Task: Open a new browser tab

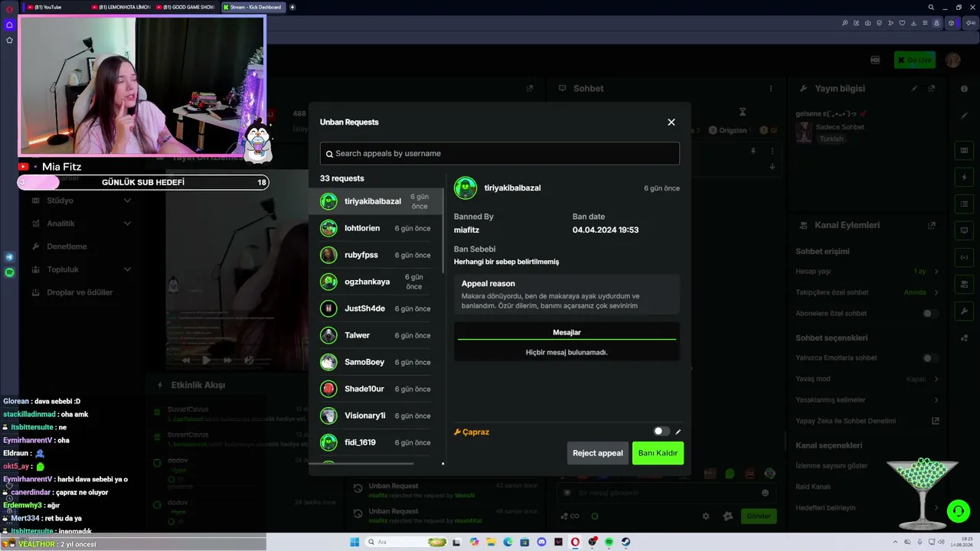Action: click(292, 7)
